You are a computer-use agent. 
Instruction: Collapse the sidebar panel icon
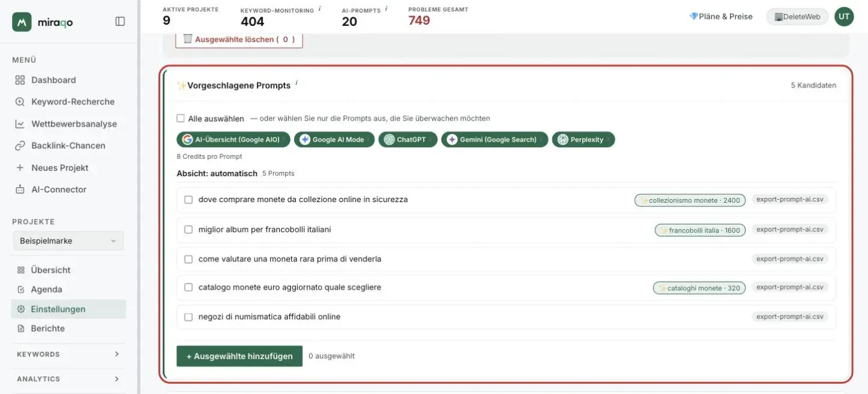[120, 21]
